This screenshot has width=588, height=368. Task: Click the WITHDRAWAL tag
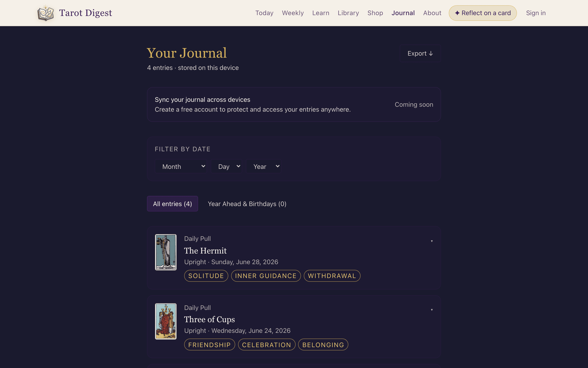pyautogui.click(x=332, y=276)
